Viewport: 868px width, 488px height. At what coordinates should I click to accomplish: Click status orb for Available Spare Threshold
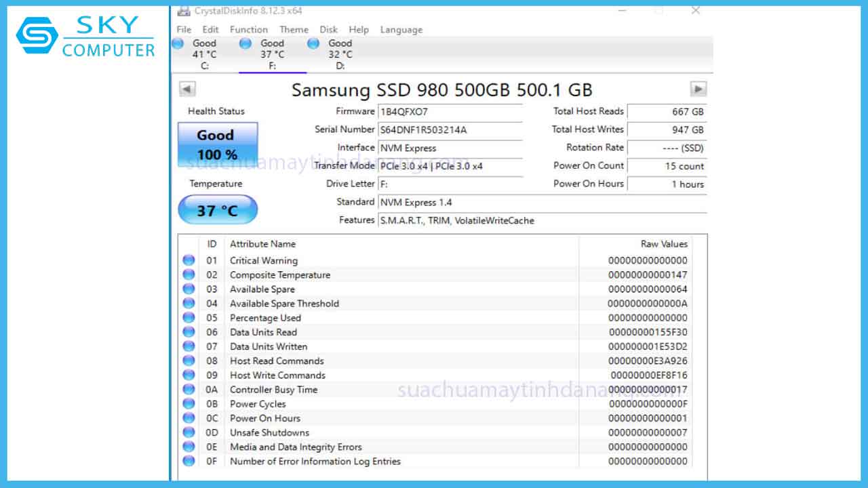point(189,303)
